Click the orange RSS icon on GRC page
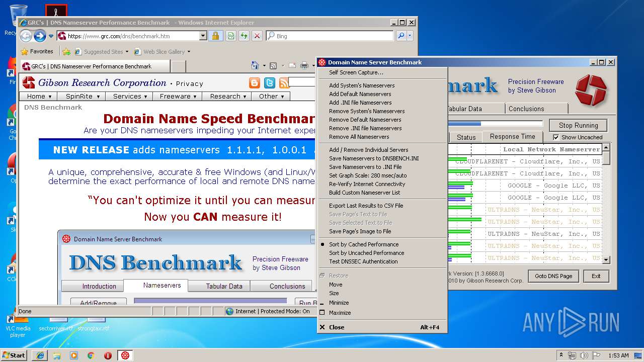The image size is (644, 362). point(284,83)
